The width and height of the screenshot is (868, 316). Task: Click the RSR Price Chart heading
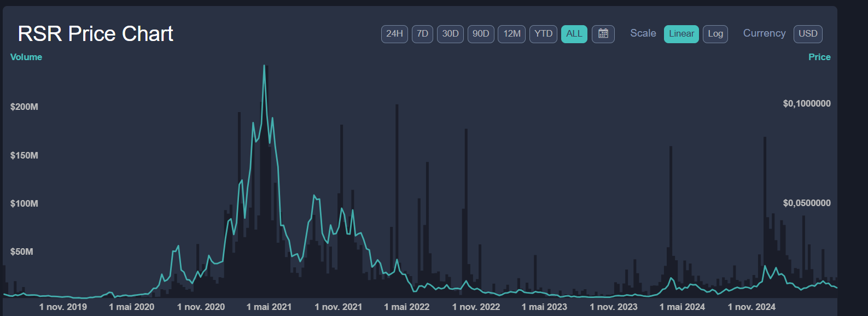pyautogui.click(x=96, y=34)
